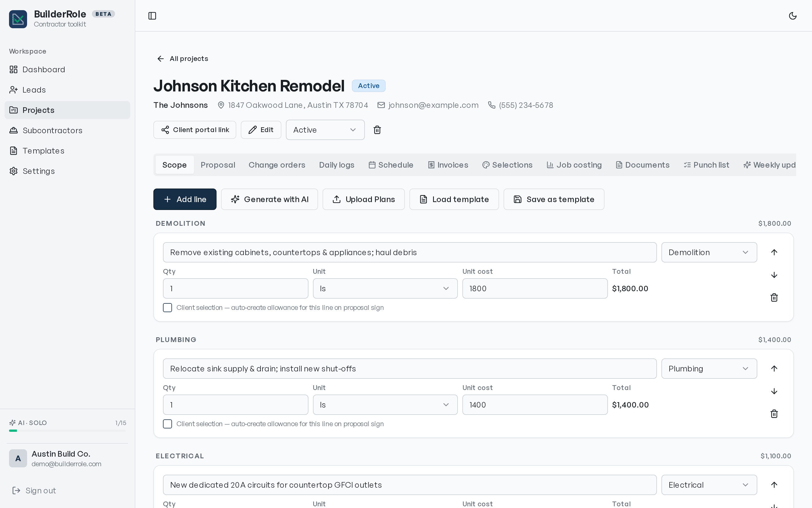Viewport: 812px width, 508px height.
Task: Switch to the Change orders tab
Action: click(x=277, y=165)
